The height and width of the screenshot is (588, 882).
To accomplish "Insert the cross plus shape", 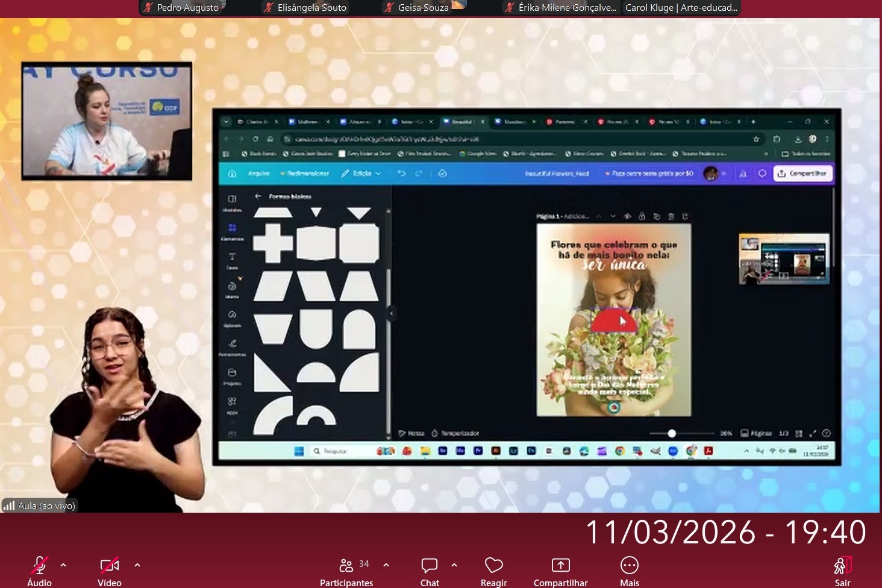I will tap(273, 243).
